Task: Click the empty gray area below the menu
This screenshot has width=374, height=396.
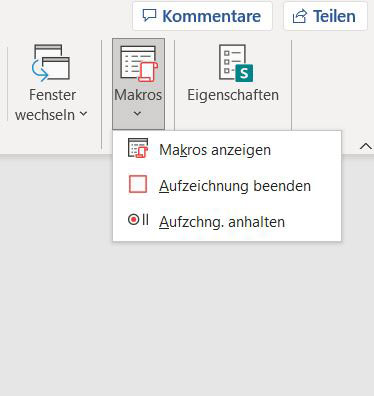Action: point(187,317)
